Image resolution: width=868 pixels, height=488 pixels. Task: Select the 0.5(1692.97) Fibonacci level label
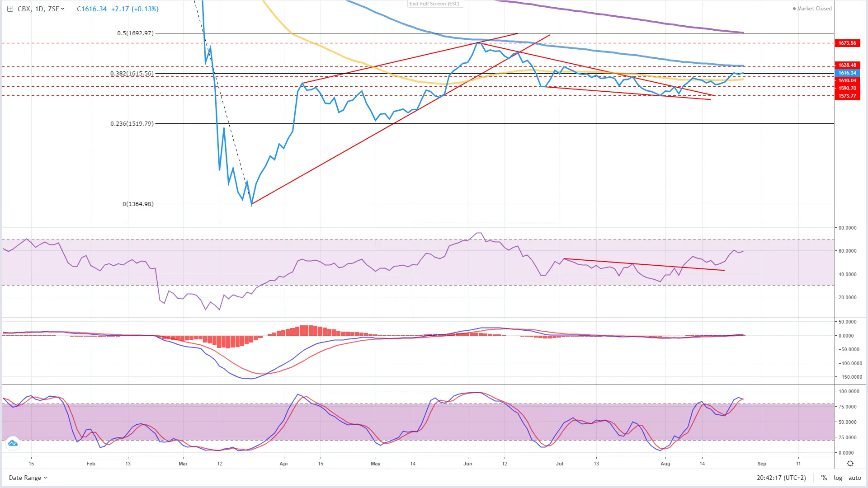tap(135, 33)
